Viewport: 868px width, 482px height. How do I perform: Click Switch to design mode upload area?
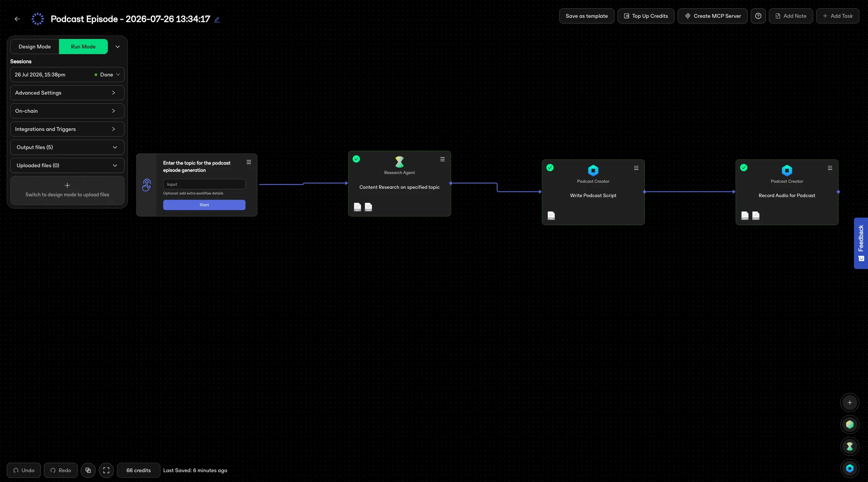67,190
